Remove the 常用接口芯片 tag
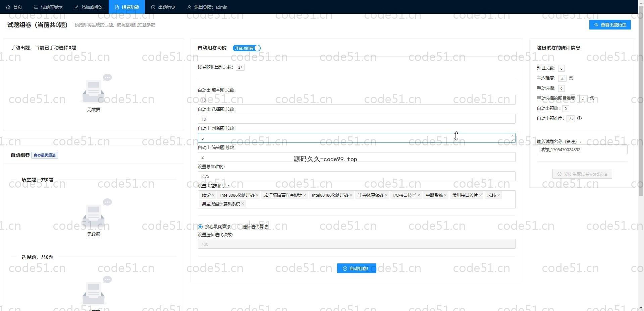This screenshot has height=311, width=644. [480, 195]
